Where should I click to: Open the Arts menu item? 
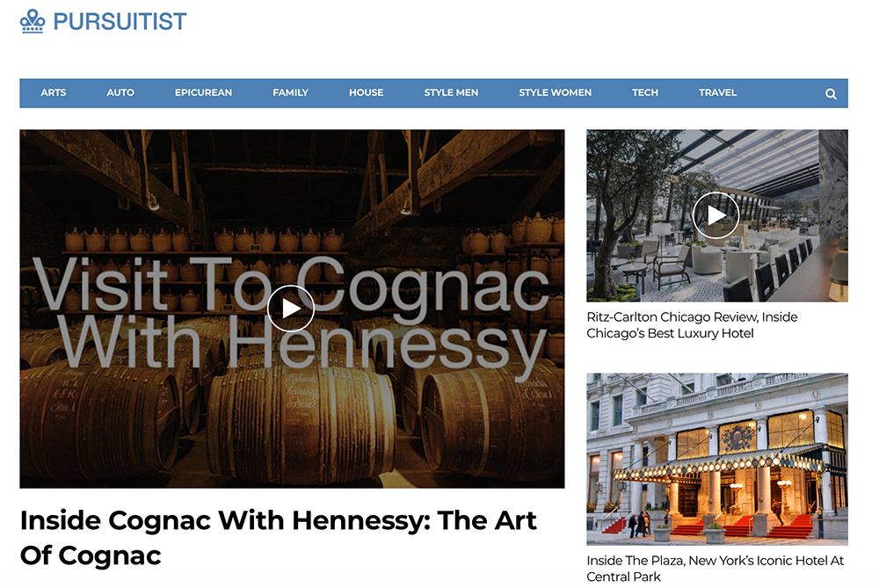54,92
